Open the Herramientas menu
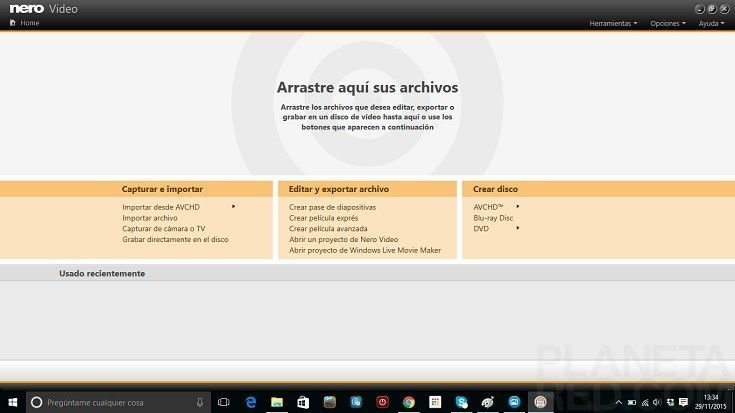Viewport: 735px width, 413px height. 612,23
